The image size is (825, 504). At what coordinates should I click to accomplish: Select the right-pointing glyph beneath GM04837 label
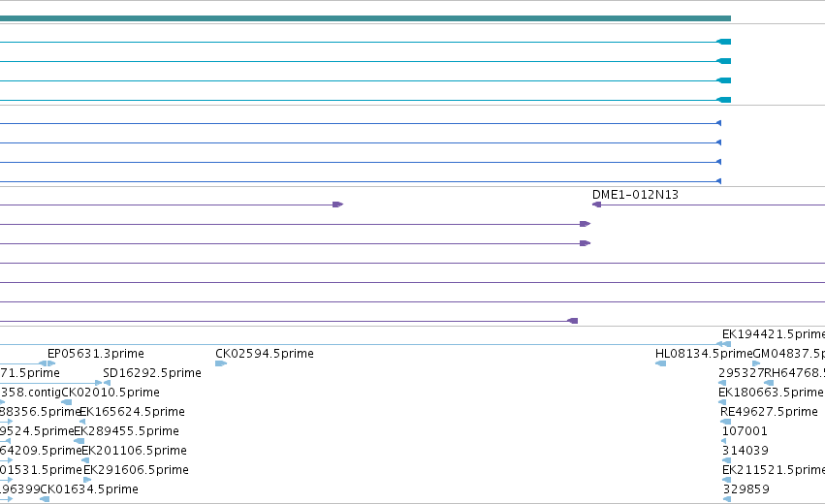[756, 363]
